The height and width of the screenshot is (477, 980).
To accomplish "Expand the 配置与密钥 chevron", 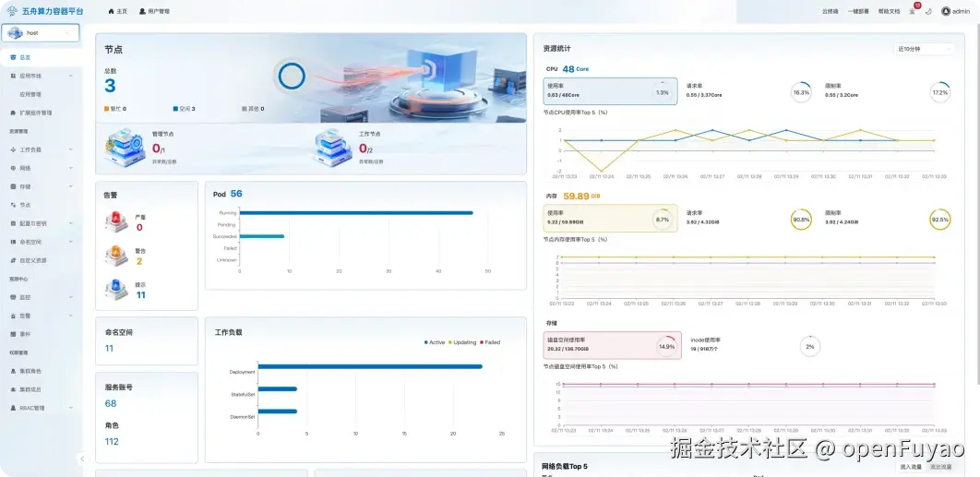I will 71,223.
